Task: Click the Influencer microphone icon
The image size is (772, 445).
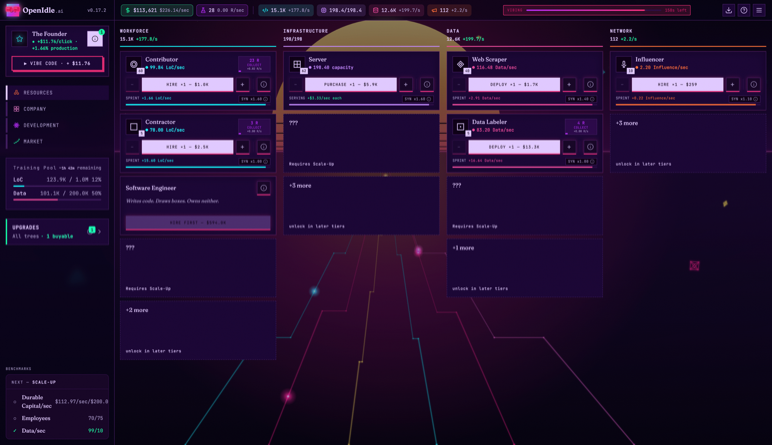Action: pos(624,64)
